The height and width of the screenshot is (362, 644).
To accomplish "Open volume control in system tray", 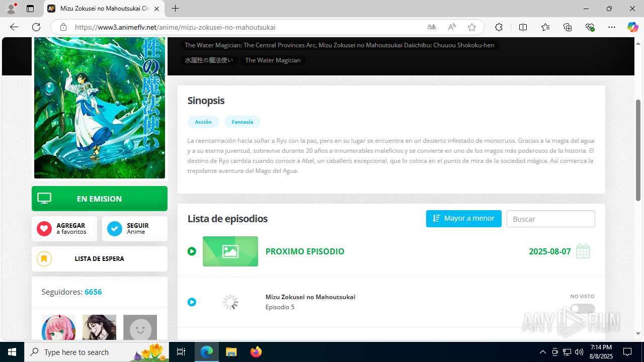I will pos(579,352).
